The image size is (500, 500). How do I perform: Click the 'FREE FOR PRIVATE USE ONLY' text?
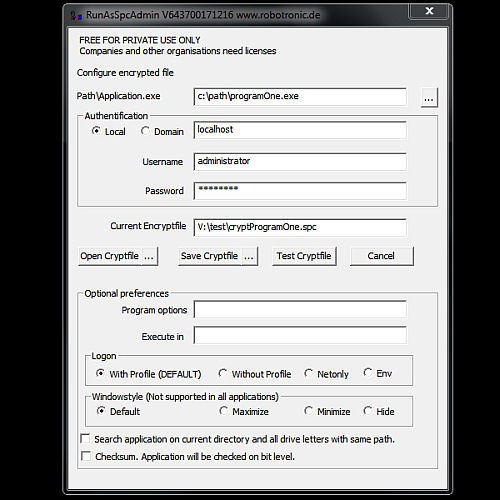140,40
